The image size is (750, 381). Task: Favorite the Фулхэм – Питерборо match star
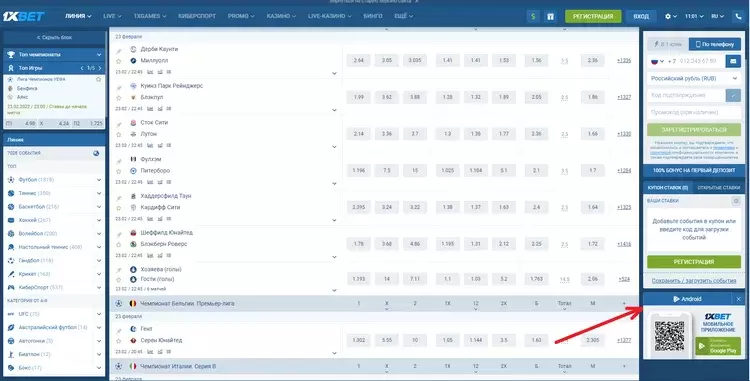click(x=119, y=171)
